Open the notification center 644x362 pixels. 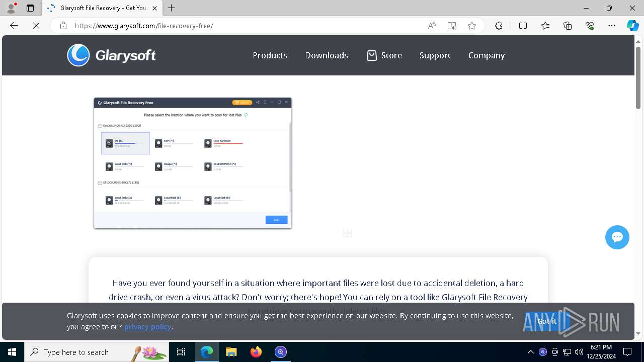(x=627, y=352)
